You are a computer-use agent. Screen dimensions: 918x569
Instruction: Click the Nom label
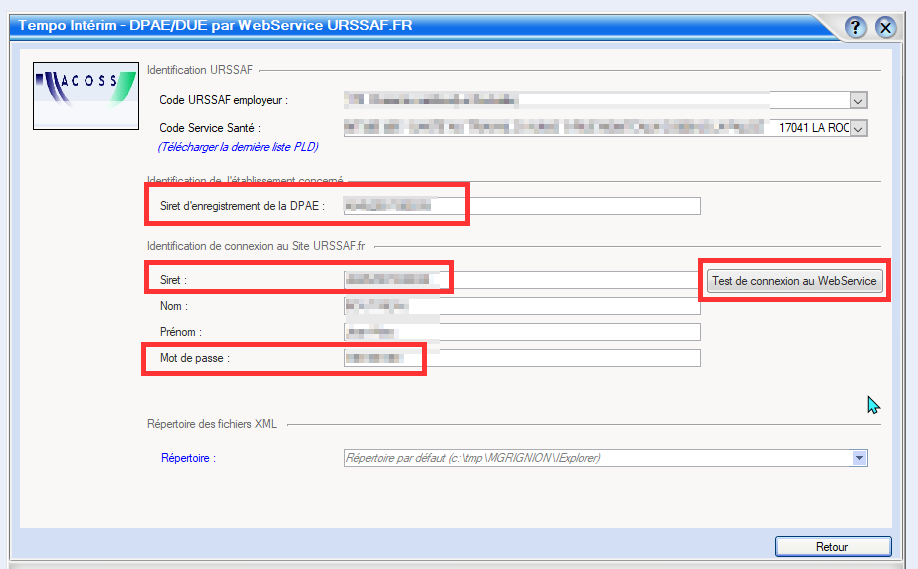pos(174,306)
